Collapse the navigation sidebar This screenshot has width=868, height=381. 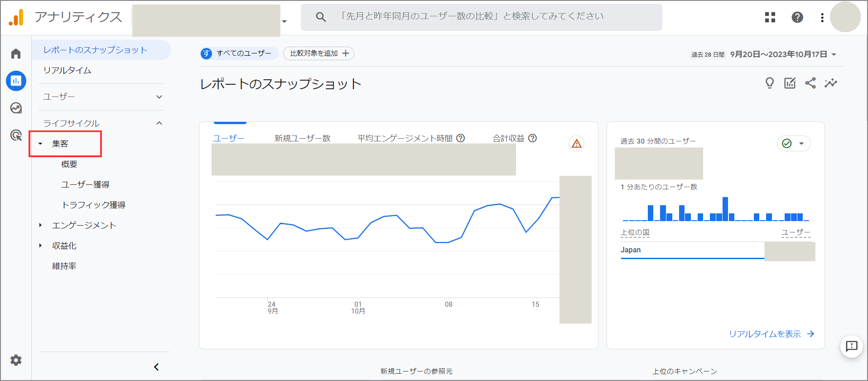click(156, 367)
